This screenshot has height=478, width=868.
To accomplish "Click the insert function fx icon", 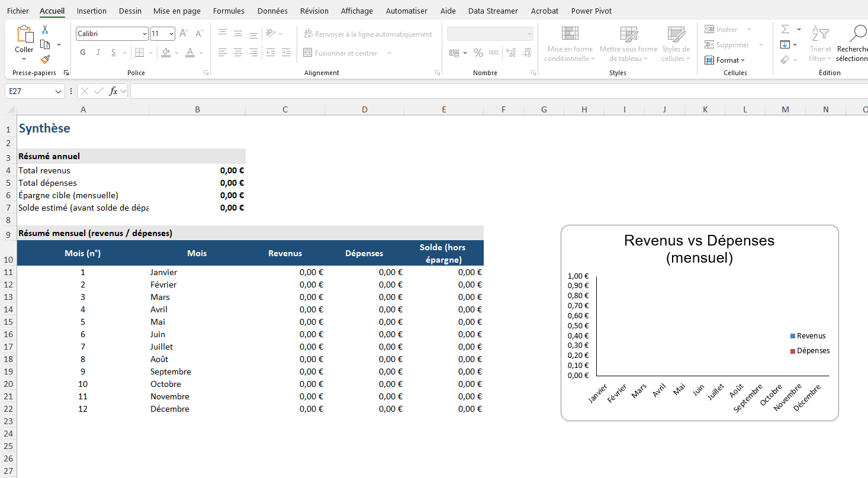I will pos(114,91).
